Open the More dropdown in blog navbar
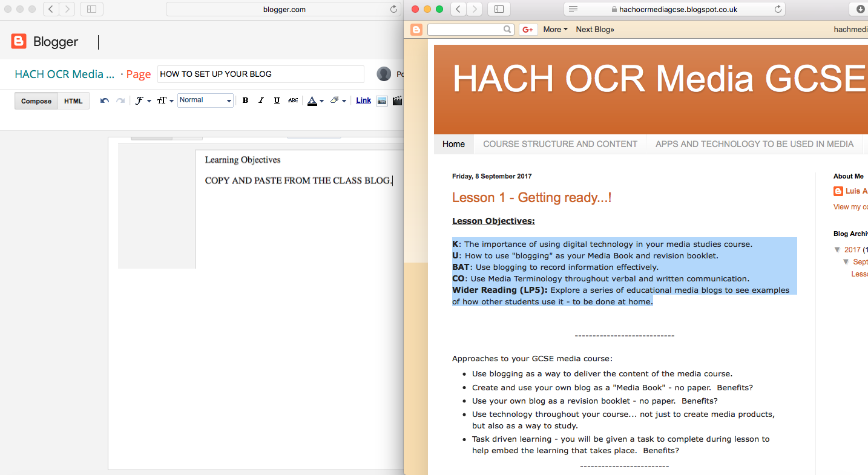Image resolution: width=868 pixels, height=475 pixels. click(555, 30)
